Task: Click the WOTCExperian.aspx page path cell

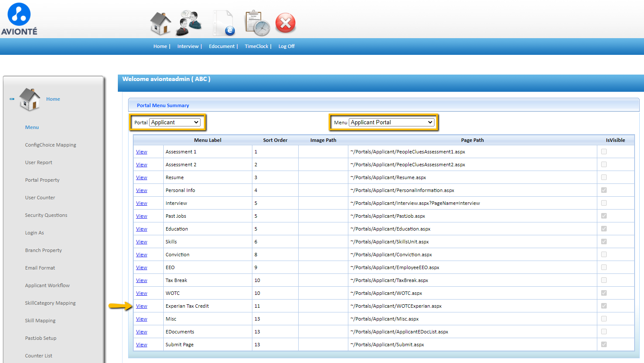Action: [473, 306]
